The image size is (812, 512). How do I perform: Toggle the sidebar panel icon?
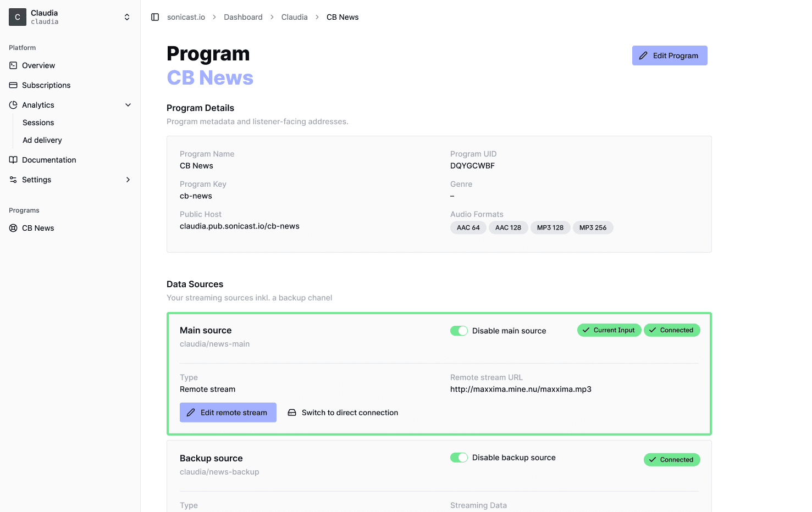click(155, 17)
